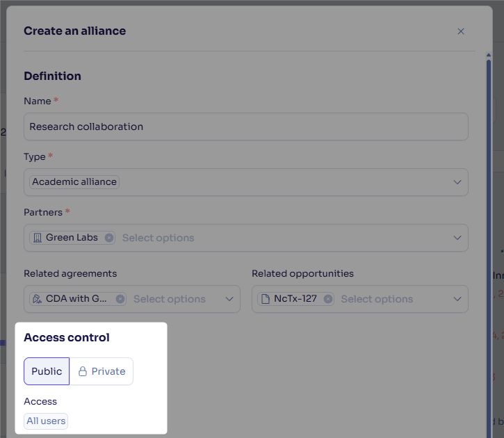Click the Green Labs partner label
Image resolution: width=504 pixels, height=438 pixels.
tap(72, 238)
